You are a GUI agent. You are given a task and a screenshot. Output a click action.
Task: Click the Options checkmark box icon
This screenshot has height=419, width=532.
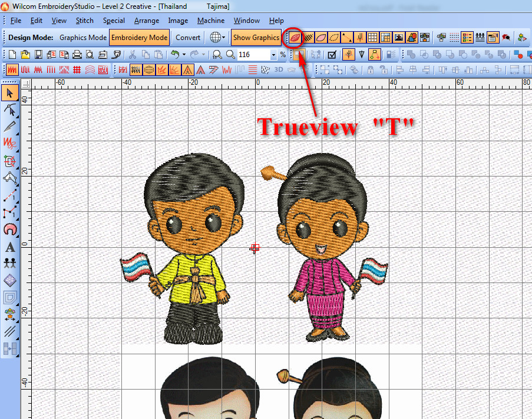[332, 54]
